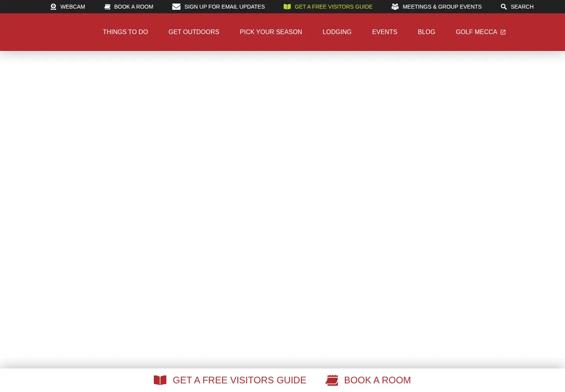Open the Golf Mecca external link
Screen dimensions: 565x392
click(x=476, y=32)
